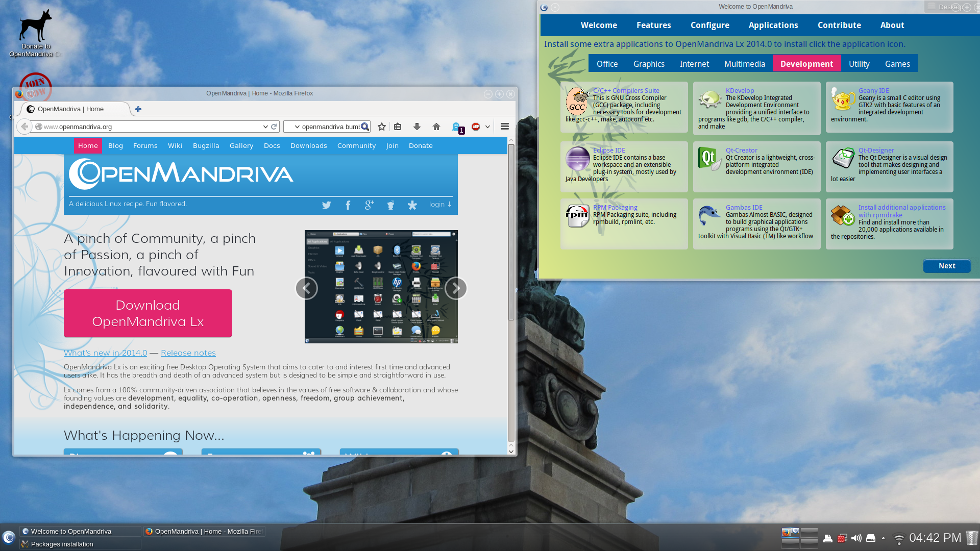Open the Forums link in site navigation
The width and height of the screenshot is (980, 551).
pos(145,145)
